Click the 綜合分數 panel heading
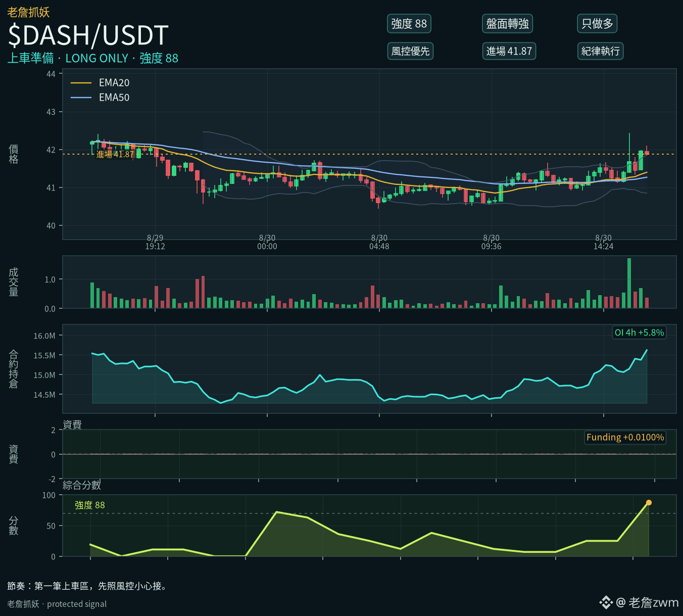The height and width of the screenshot is (616, 683). [x=82, y=485]
